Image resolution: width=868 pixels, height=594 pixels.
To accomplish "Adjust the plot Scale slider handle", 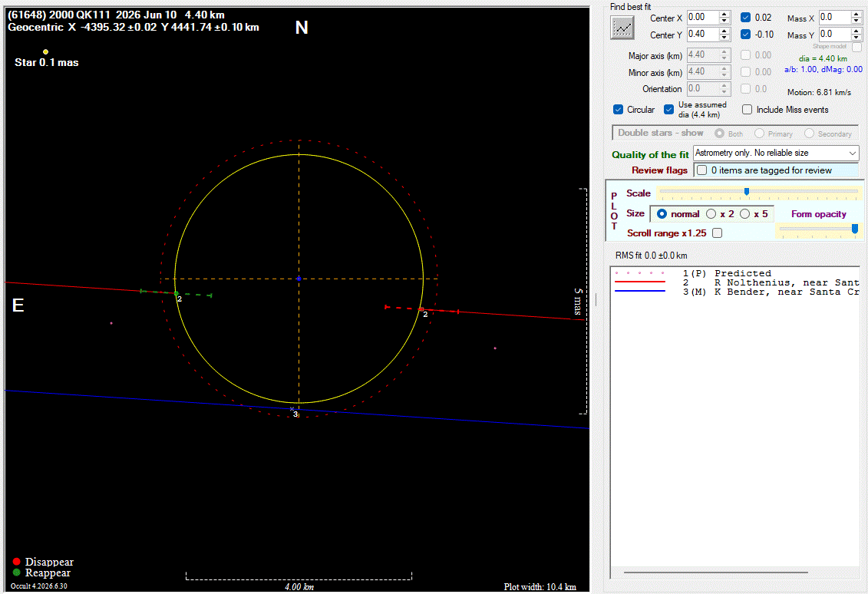I will (747, 192).
